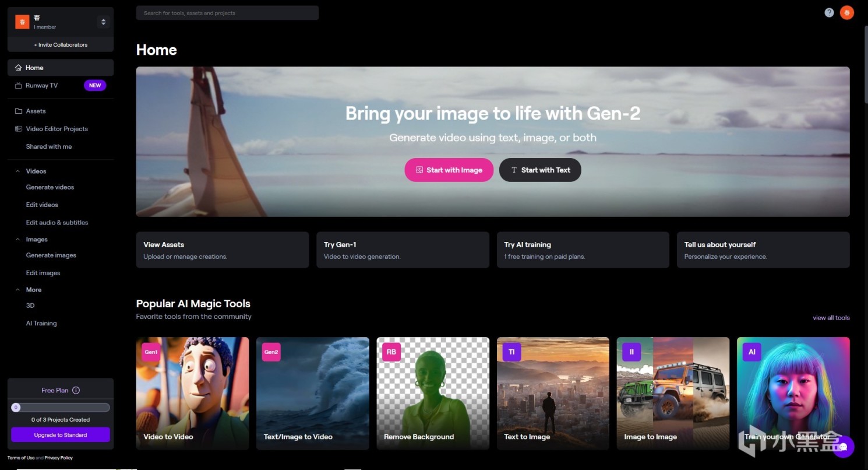Open the Privacy Policy link
This screenshot has height=470, width=868.
click(x=59, y=458)
